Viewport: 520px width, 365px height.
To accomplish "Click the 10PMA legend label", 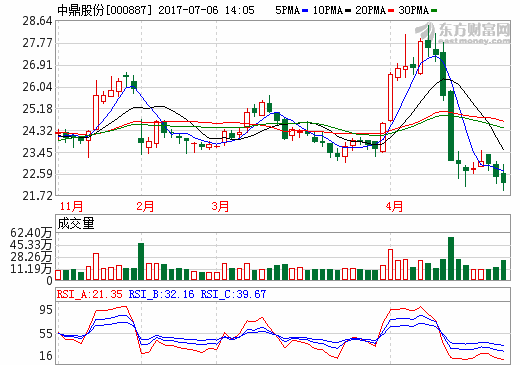I will pyautogui.click(x=328, y=10).
